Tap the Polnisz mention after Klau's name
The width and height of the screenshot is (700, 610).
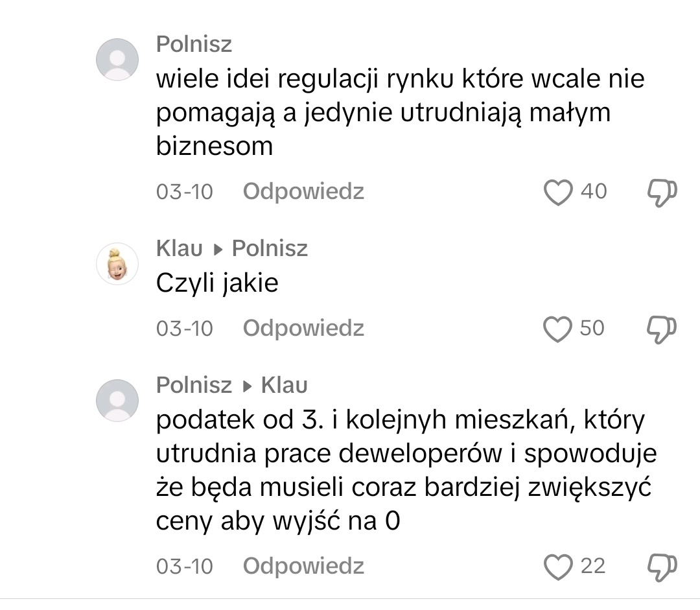point(270,248)
